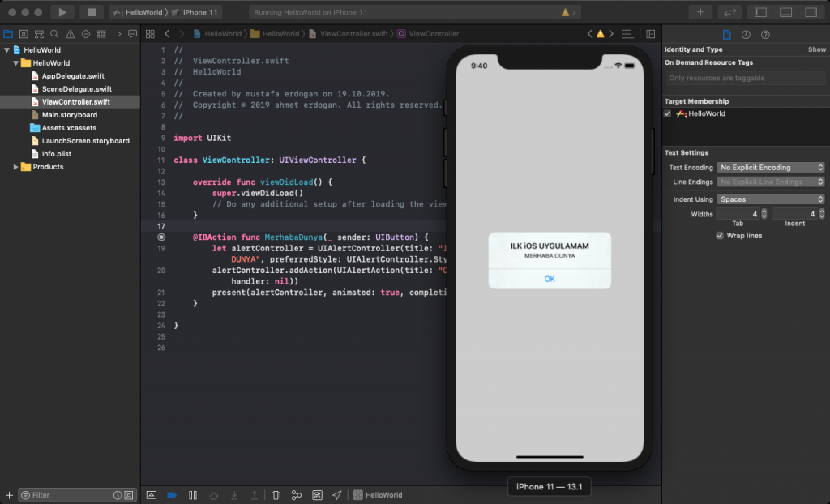Image resolution: width=830 pixels, height=504 pixels.
Task: Uncheck HelloWorld under Target Membership
Action: coord(668,113)
